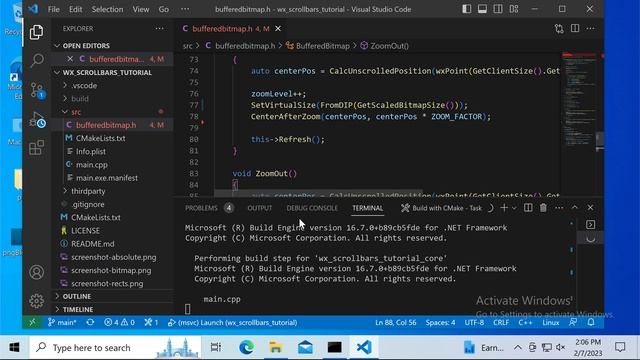Open the remote window indicator

(x=32, y=322)
